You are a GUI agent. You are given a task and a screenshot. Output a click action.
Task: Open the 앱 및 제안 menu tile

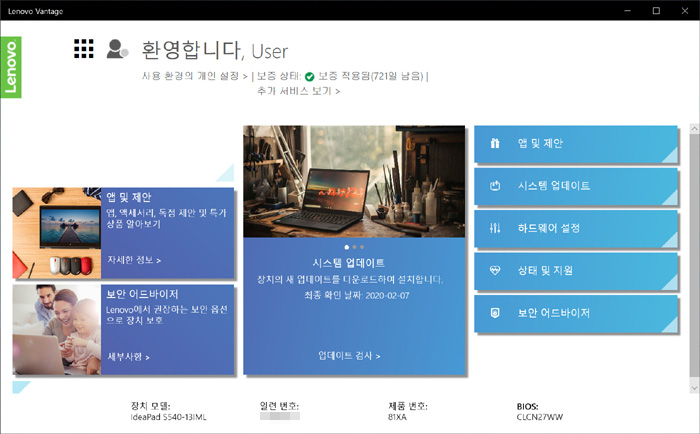click(576, 144)
